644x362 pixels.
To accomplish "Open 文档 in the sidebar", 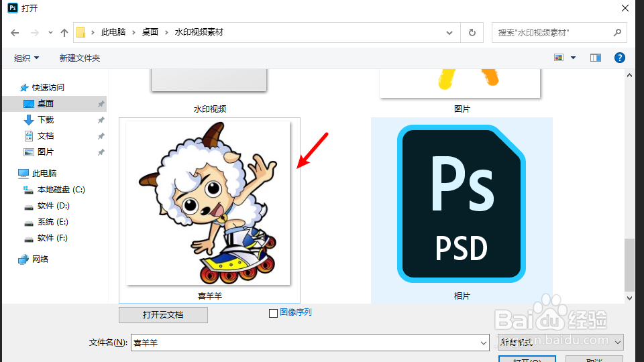I will click(46, 136).
